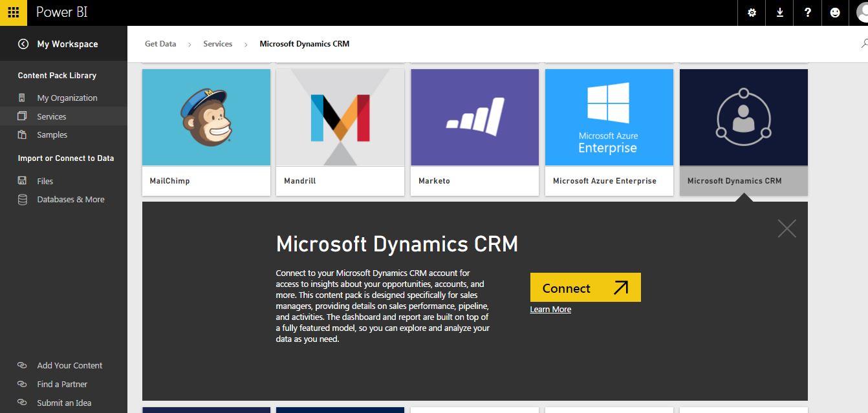Go to Get Data breadcrumb
The height and width of the screenshot is (413, 868).
(x=160, y=44)
